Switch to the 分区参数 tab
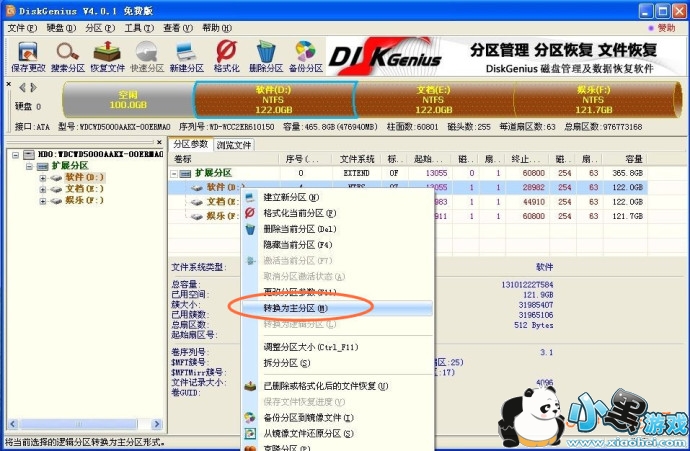This screenshot has width=690, height=451. coord(191,144)
